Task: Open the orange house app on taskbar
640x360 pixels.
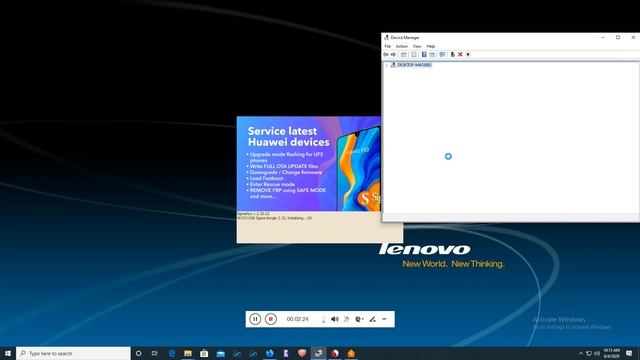Action: pyautogui.click(x=351, y=353)
